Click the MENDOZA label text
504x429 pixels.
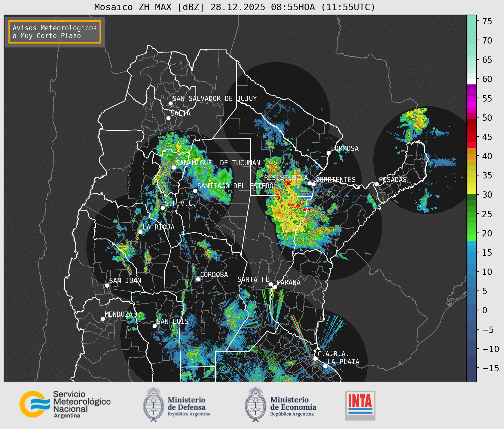click(119, 314)
